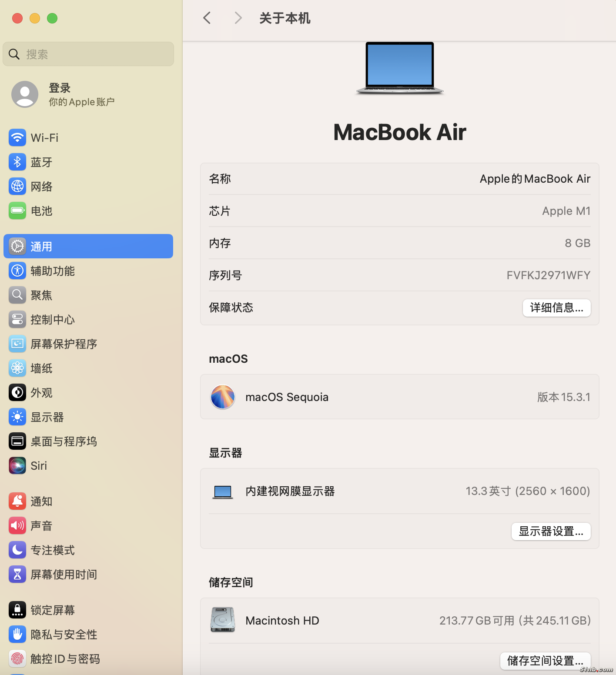Open 屏幕保护程序 settings
Image resolution: width=616 pixels, height=675 pixels.
coord(64,344)
